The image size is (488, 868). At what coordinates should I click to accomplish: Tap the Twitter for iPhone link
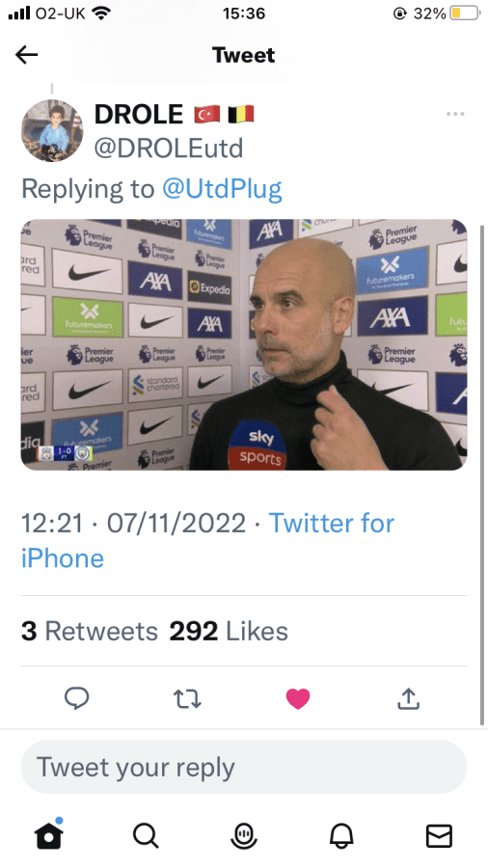point(207,540)
